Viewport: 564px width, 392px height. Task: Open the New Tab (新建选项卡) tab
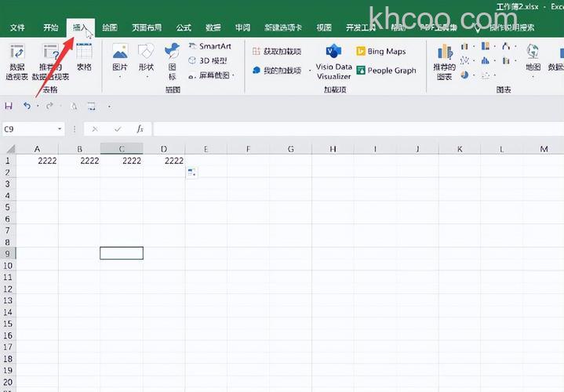tap(282, 27)
